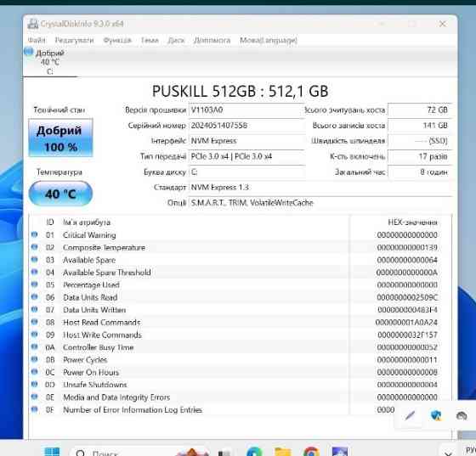Click status icon of Percentage Used row
Viewport: 476px width, 456px height.
tap(35, 284)
